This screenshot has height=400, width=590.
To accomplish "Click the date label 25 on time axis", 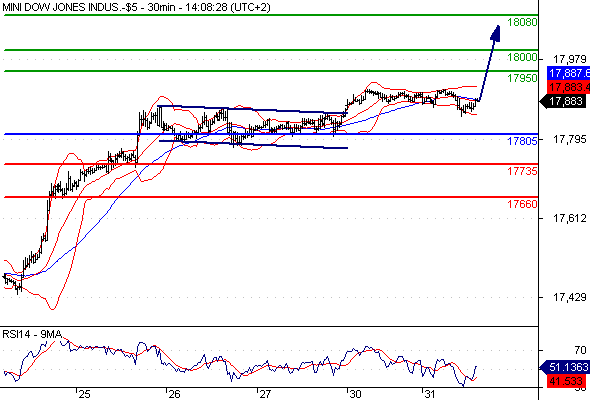I will click(x=85, y=394).
